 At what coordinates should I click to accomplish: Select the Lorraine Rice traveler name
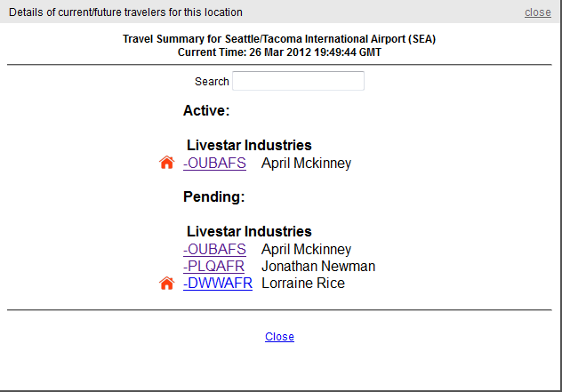click(303, 283)
